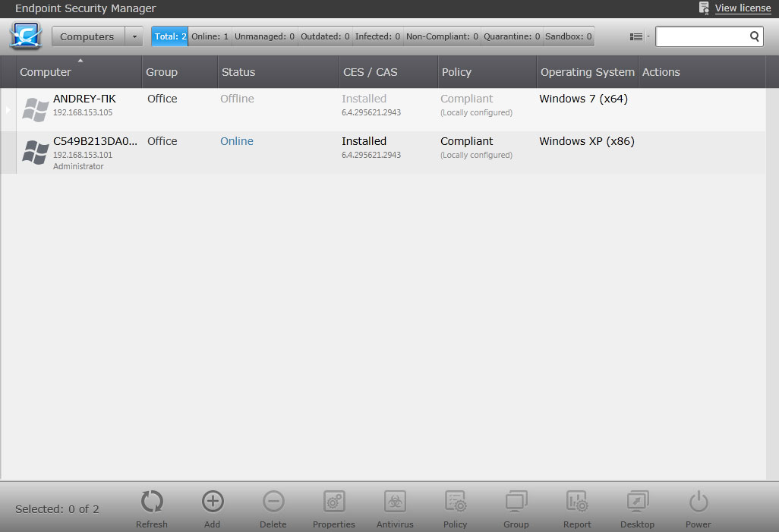This screenshot has width=779, height=532.
Task: Open the view layout dropdown arrow
Action: [x=648, y=36]
